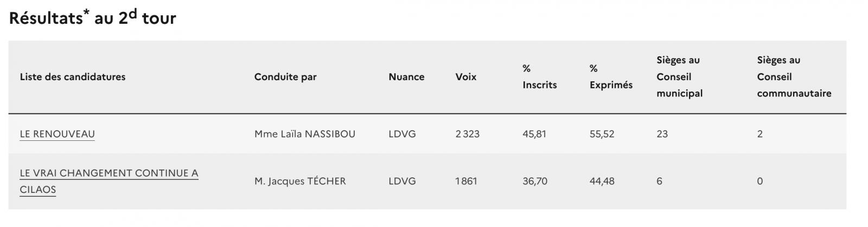
Task: Select the Sièges au Conseil communautaire header
Action: tap(794, 77)
